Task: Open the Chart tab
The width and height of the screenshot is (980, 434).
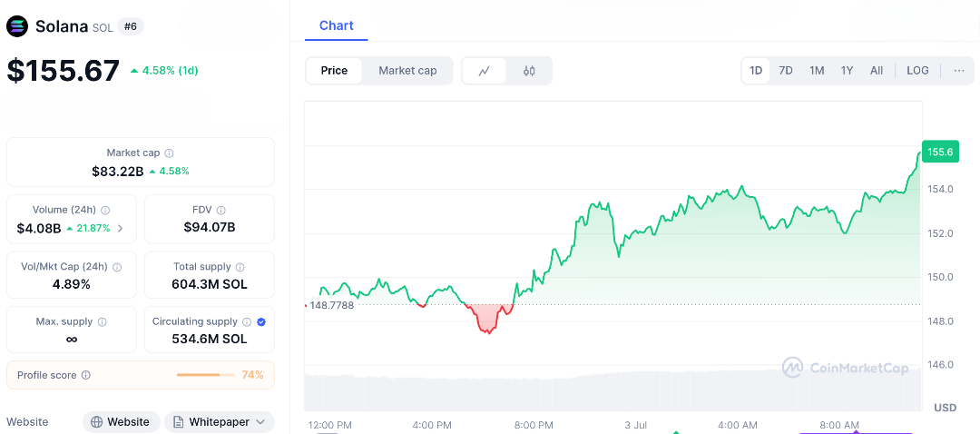Action: (336, 25)
